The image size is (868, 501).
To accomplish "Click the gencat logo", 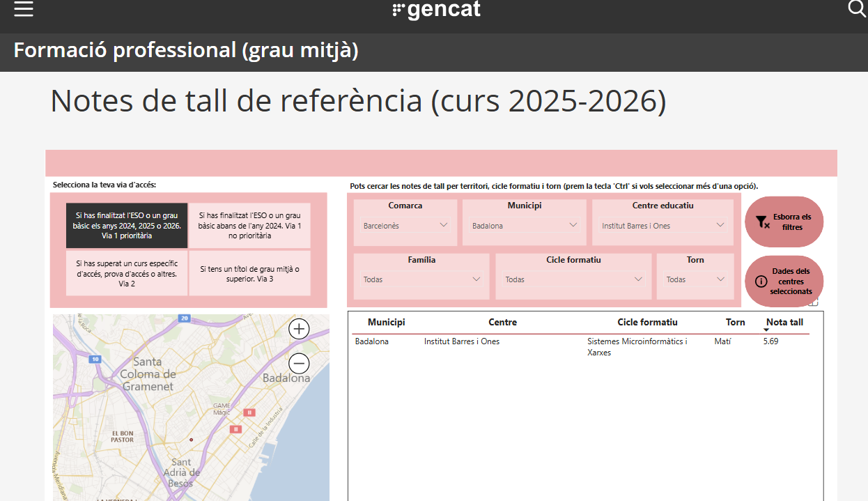I will tap(437, 10).
